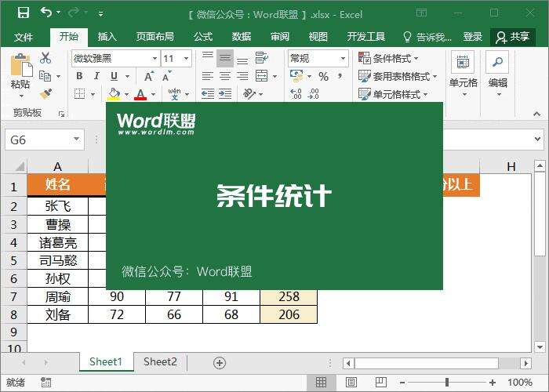The height and width of the screenshot is (392, 549).
Task: Switch to the 插入 Insert tab
Action: tap(107, 36)
